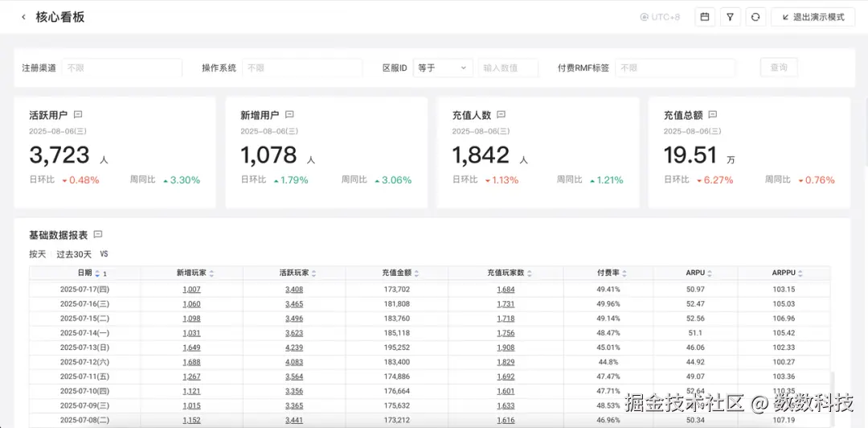Open 新增玩家 link 1,121 for 2025-07-10

click(191, 392)
